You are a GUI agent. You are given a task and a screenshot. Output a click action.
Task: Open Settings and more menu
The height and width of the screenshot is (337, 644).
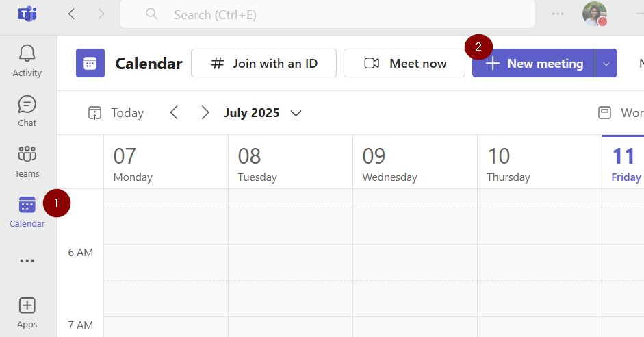click(x=558, y=14)
